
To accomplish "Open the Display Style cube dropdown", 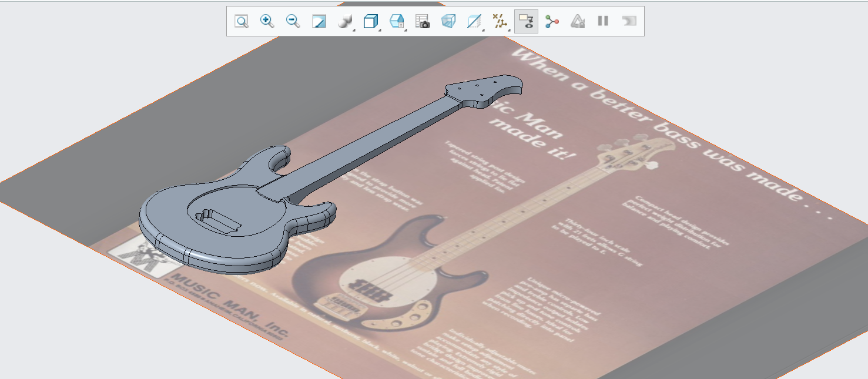I will pyautogui.click(x=371, y=22).
